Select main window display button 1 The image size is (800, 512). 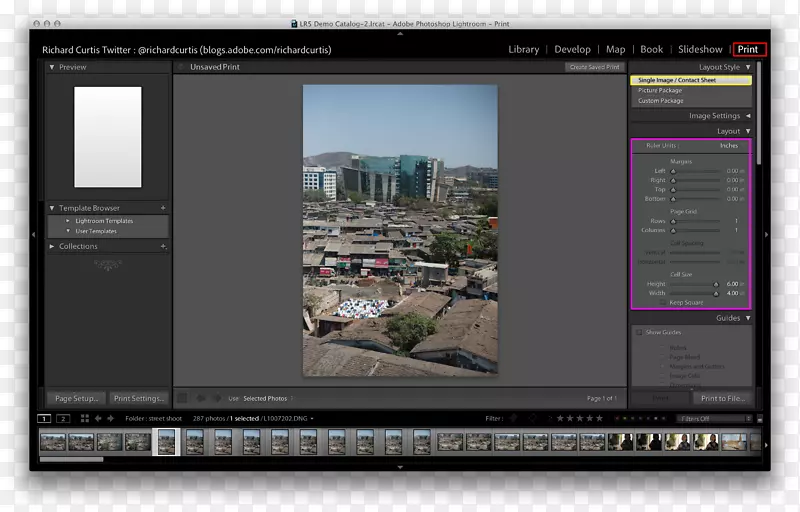44,418
